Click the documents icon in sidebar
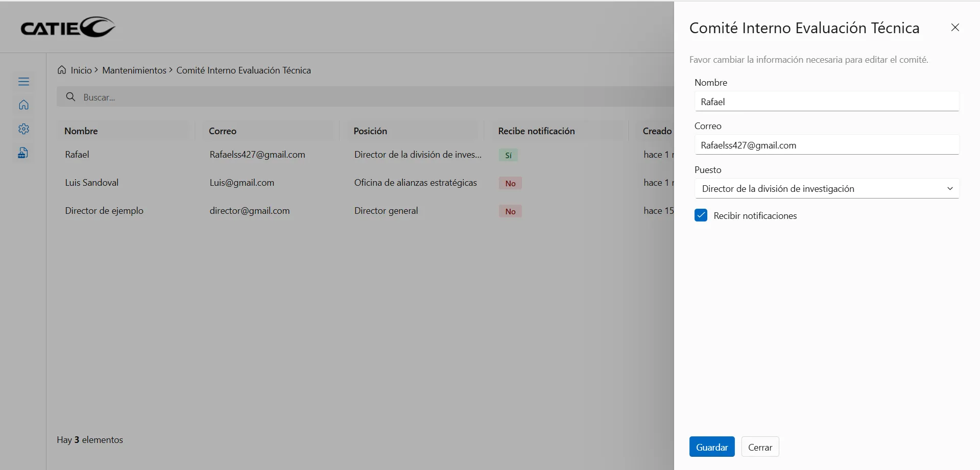980x470 pixels. [x=23, y=153]
